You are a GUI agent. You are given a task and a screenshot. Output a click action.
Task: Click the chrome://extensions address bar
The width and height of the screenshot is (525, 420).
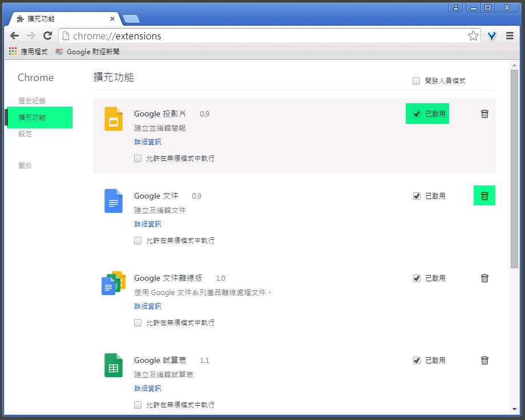[x=269, y=35]
